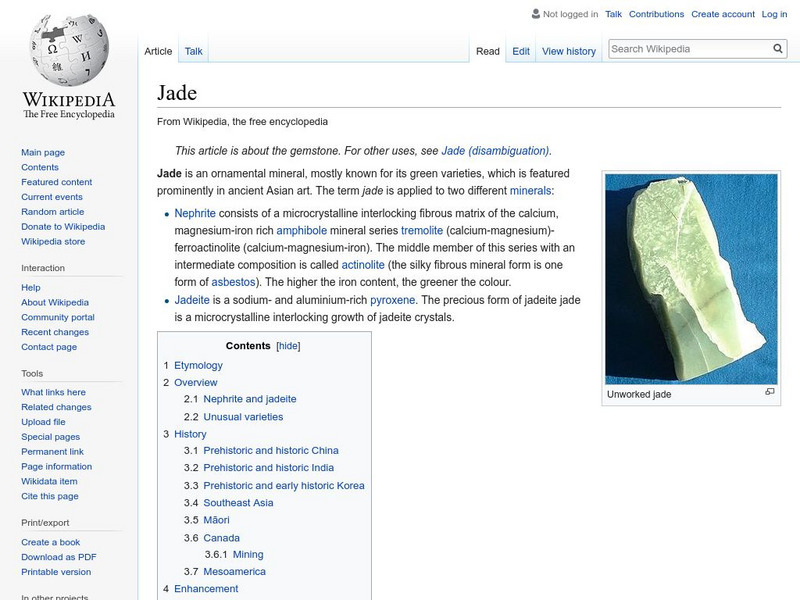This screenshot has width=800, height=600.
Task: Open the sidebar Contents link
Action: pos(40,167)
